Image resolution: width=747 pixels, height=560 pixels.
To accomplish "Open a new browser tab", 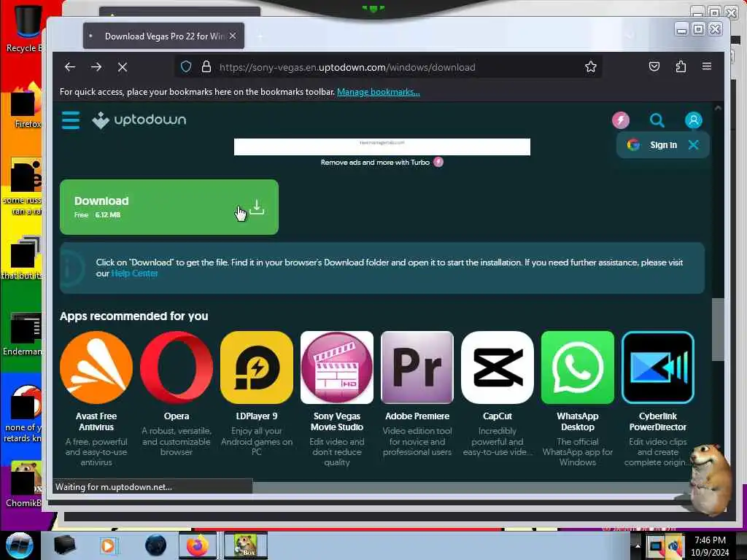I will (x=260, y=36).
